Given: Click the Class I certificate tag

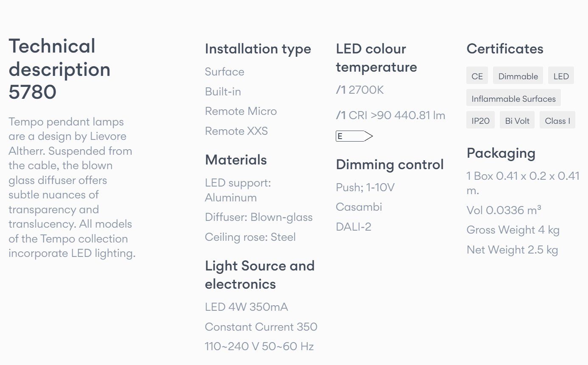Looking at the screenshot, I should 557,120.
